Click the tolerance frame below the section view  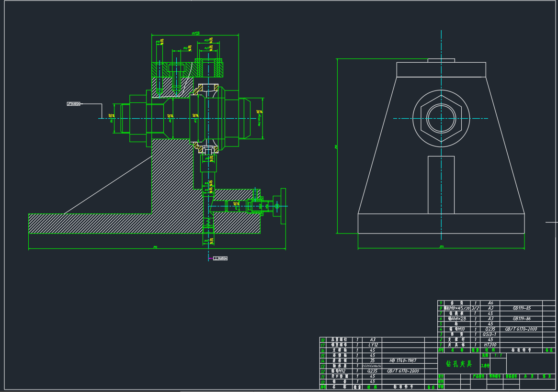click(219, 258)
